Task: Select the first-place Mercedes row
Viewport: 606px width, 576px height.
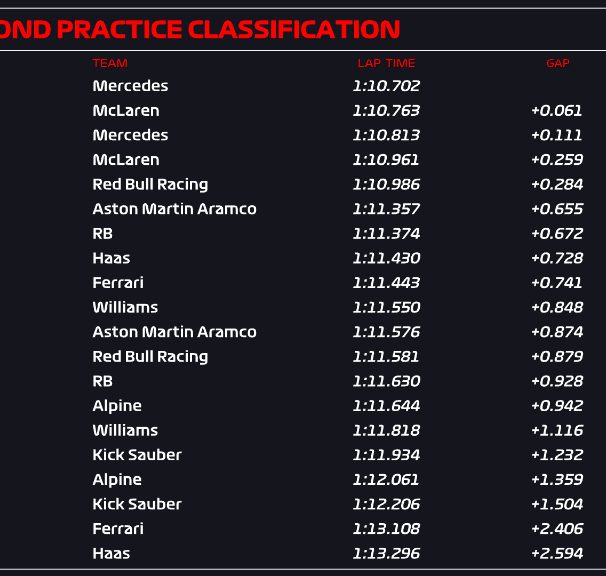Action: 303,86
